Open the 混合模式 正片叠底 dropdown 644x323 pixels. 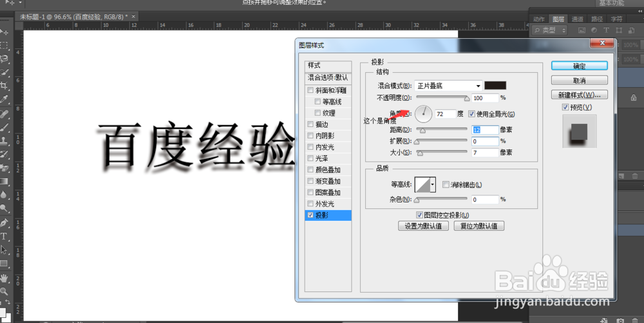click(448, 86)
